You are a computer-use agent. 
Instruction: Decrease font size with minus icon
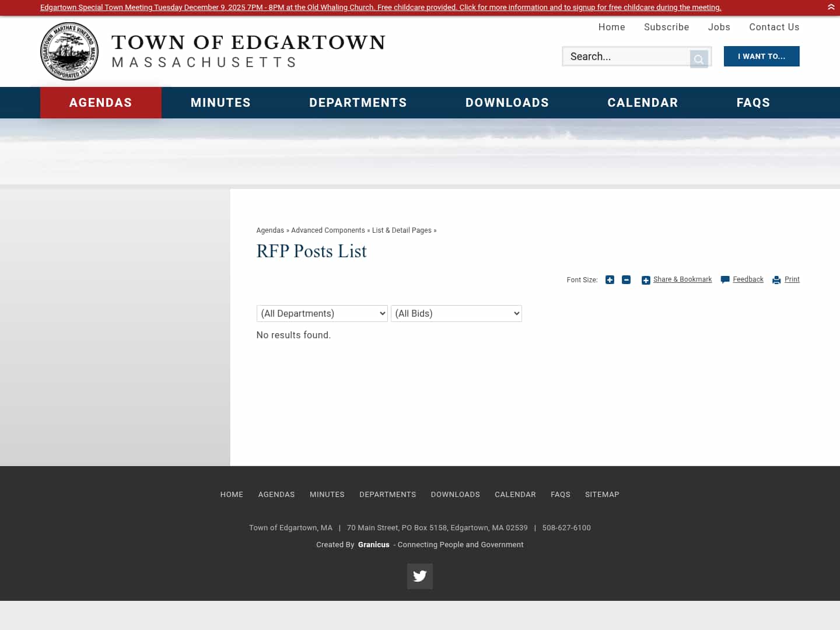[x=626, y=280]
